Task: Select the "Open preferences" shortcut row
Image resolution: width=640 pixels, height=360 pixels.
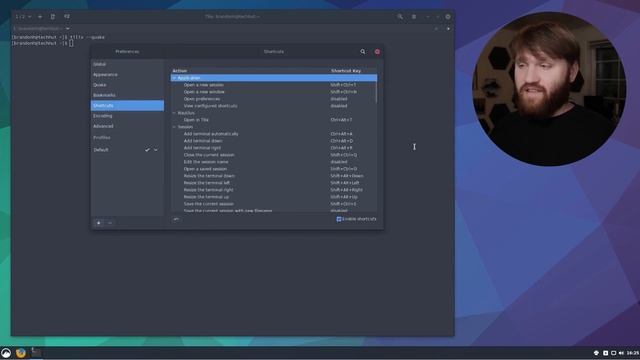Action: [273, 99]
